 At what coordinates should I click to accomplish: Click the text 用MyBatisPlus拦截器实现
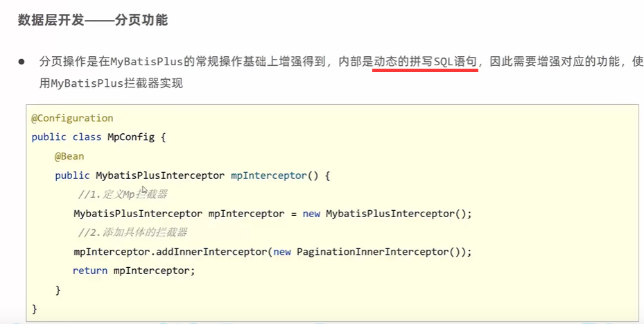click(111, 83)
